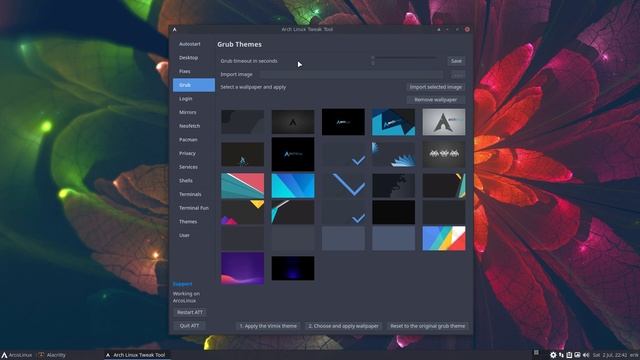640x360 pixels.
Task: Click the Remove wallpaper button
Action: 436,100
